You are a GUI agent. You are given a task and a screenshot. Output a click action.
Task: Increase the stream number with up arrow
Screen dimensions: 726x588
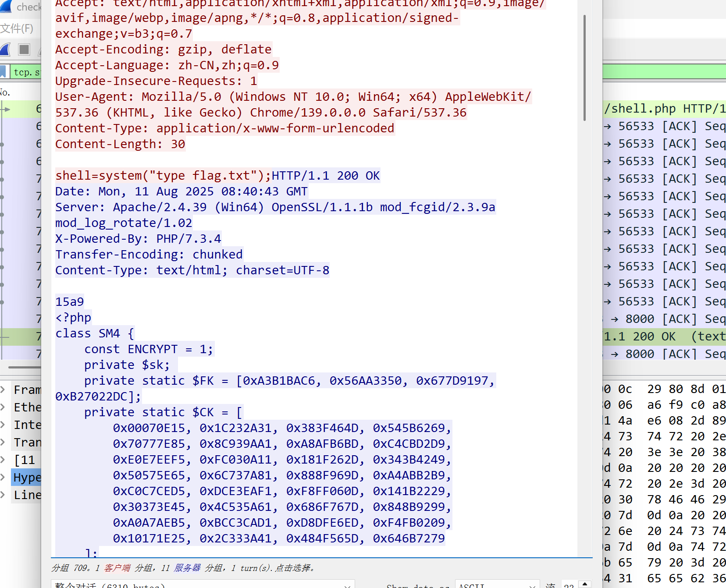585,583
